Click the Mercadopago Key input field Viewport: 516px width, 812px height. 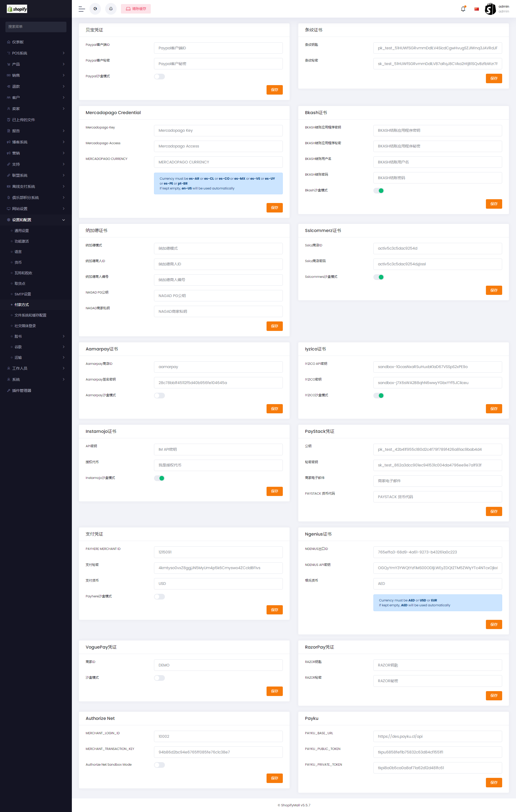(x=218, y=131)
